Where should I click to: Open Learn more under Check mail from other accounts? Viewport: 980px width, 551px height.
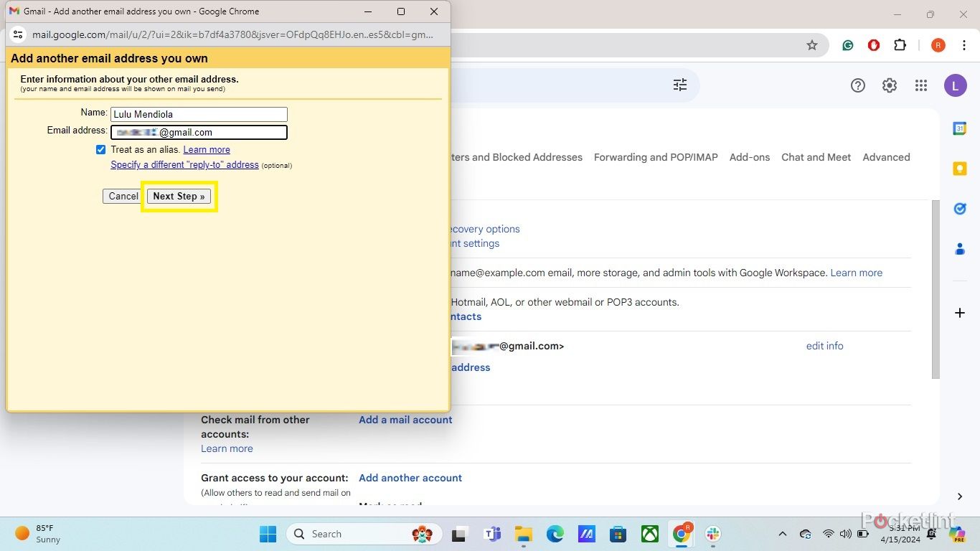(227, 448)
